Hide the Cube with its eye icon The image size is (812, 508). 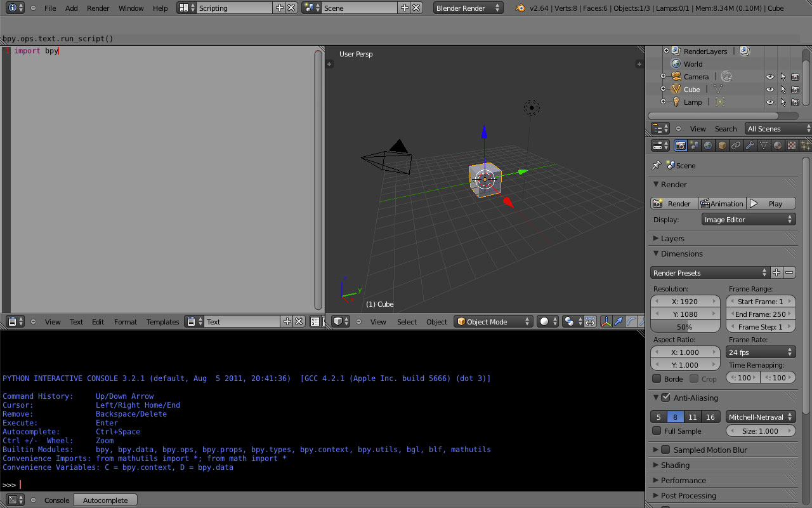769,90
